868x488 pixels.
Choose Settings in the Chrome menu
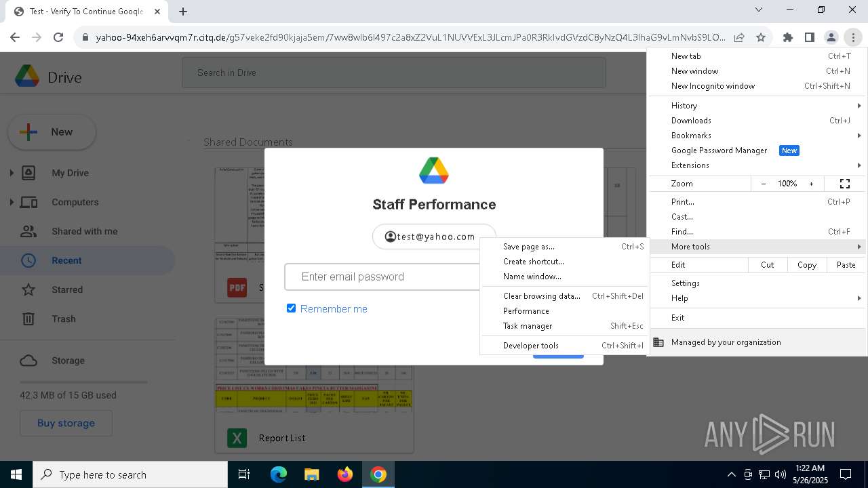[757, 283]
